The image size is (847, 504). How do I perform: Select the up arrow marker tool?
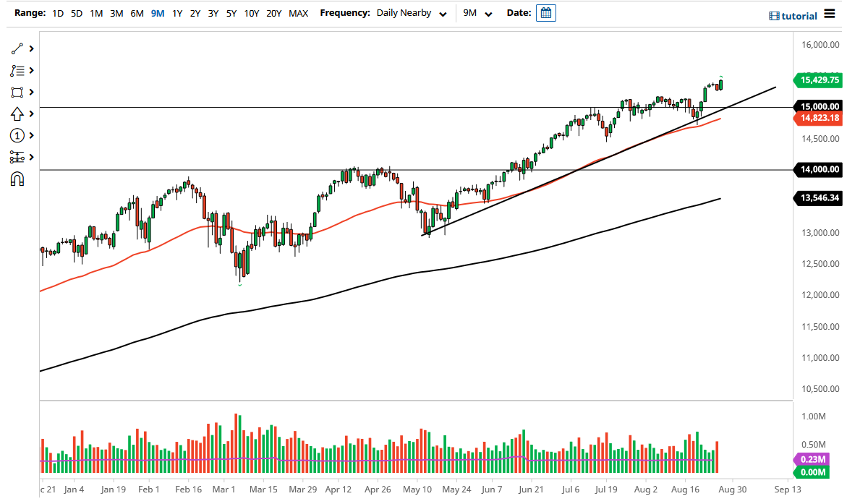[17, 114]
